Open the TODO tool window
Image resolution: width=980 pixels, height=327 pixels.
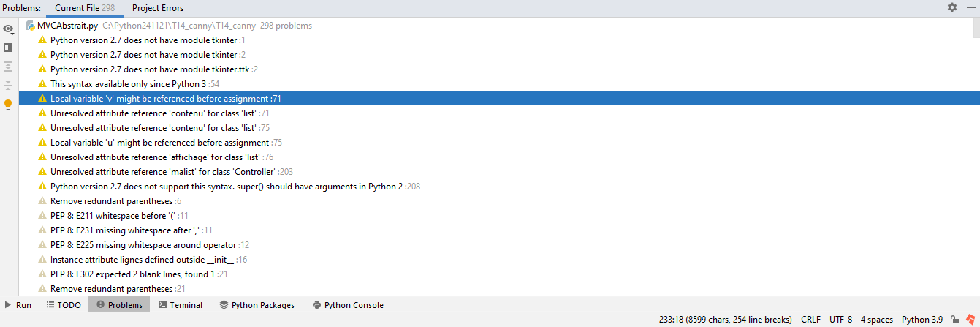pyautogui.click(x=64, y=305)
